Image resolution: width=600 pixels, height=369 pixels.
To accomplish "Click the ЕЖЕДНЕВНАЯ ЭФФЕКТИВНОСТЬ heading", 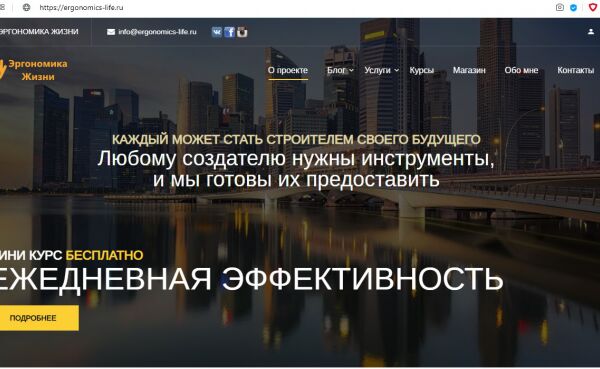I will tap(251, 279).
